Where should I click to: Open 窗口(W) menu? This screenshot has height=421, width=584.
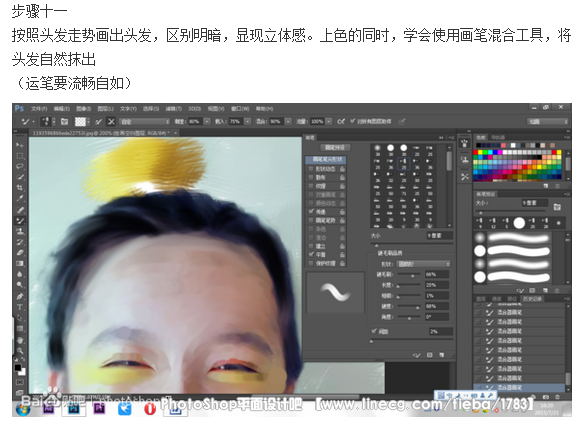pyautogui.click(x=240, y=109)
